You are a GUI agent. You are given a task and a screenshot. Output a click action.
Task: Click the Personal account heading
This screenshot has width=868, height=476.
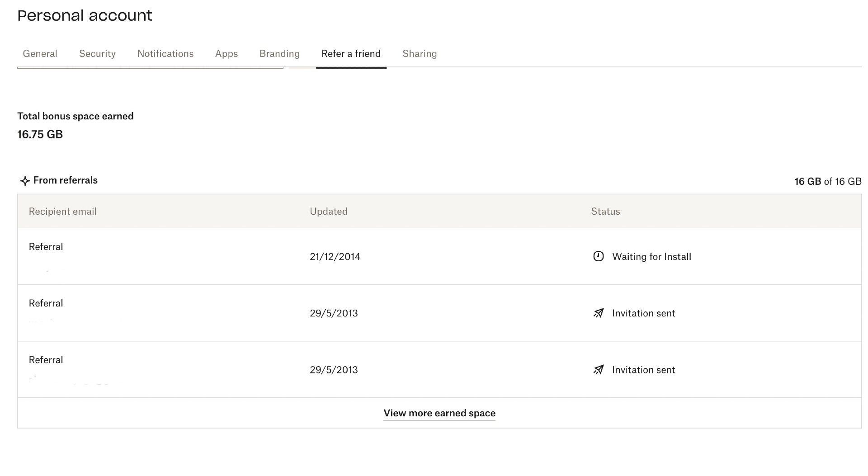point(85,16)
